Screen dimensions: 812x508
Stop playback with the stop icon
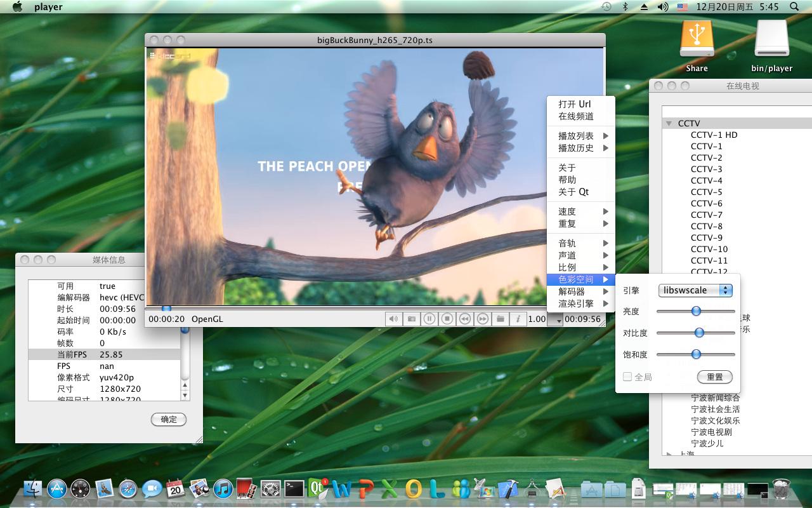pos(447,318)
